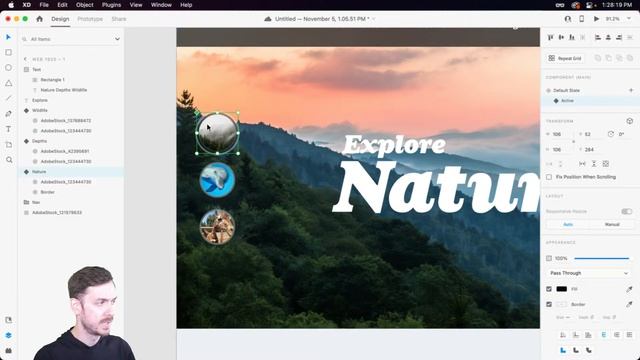Click the black Fill color swatch
The width and height of the screenshot is (640, 360).
(x=562, y=289)
